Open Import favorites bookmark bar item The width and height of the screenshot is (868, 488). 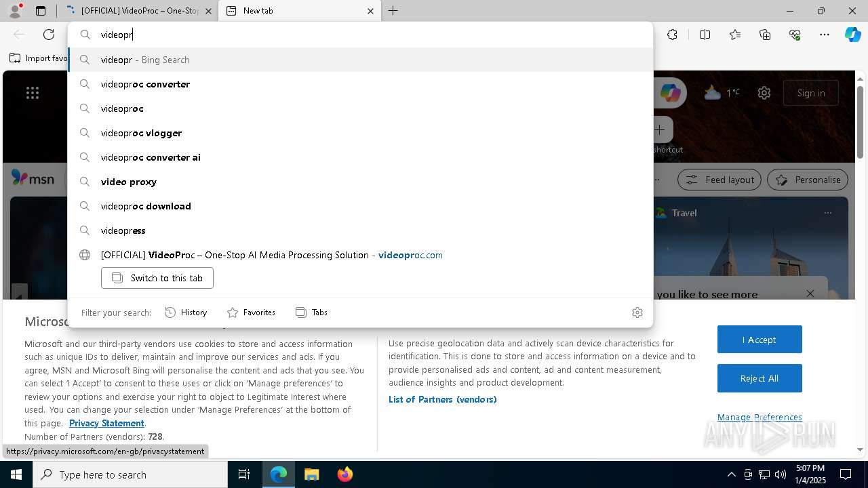[x=39, y=58]
